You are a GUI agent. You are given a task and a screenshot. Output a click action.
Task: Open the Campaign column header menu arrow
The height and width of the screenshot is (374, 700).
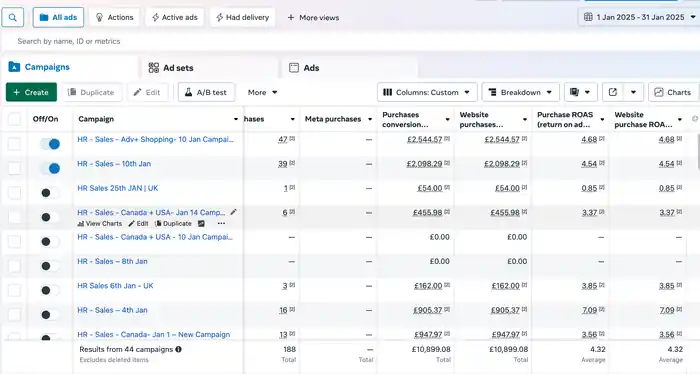[x=236, y=119]
